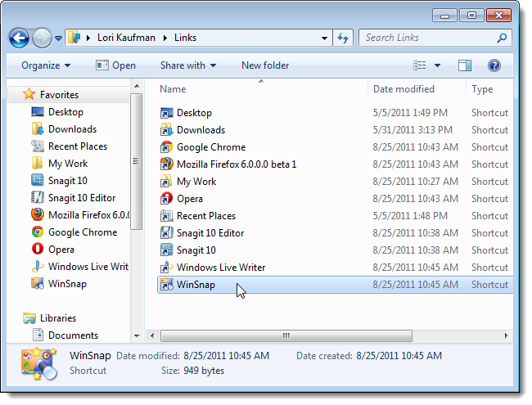Click the Back navigation arrow button
The height and width of the screenshot is (405, 532).
click(19, 38)
